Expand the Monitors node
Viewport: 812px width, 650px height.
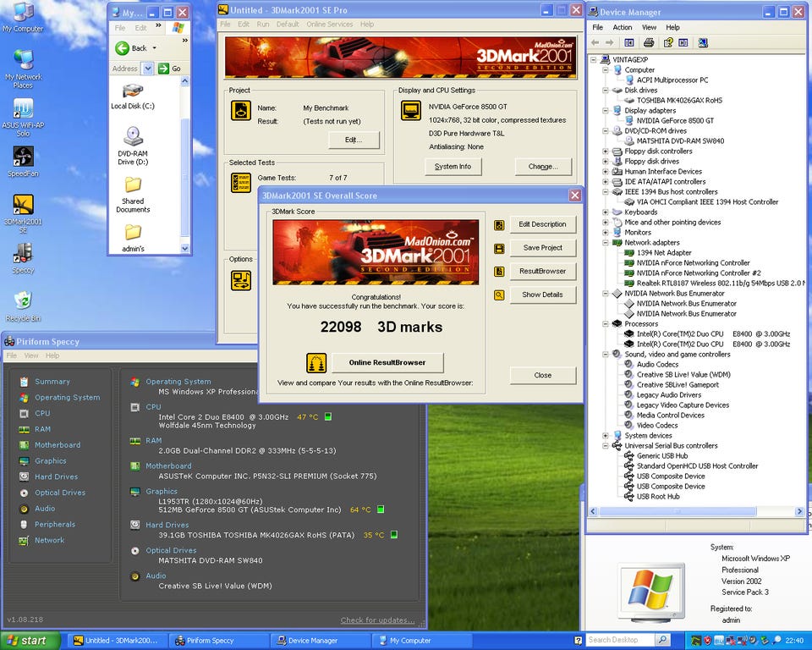tap(605, 233)
